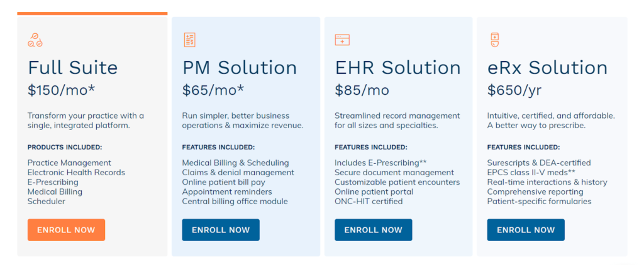Open the eRx Solution heading
644x265 pixels.
pos(547,68)
